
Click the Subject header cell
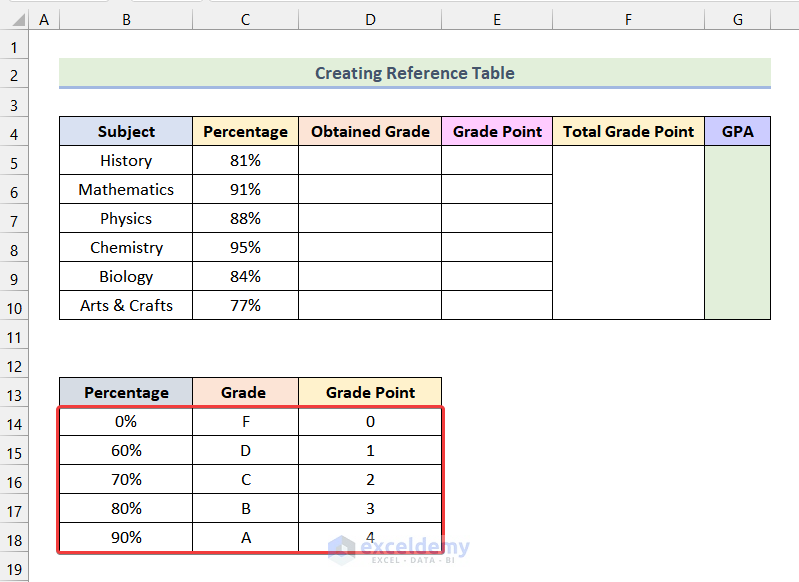click(126, 132)
